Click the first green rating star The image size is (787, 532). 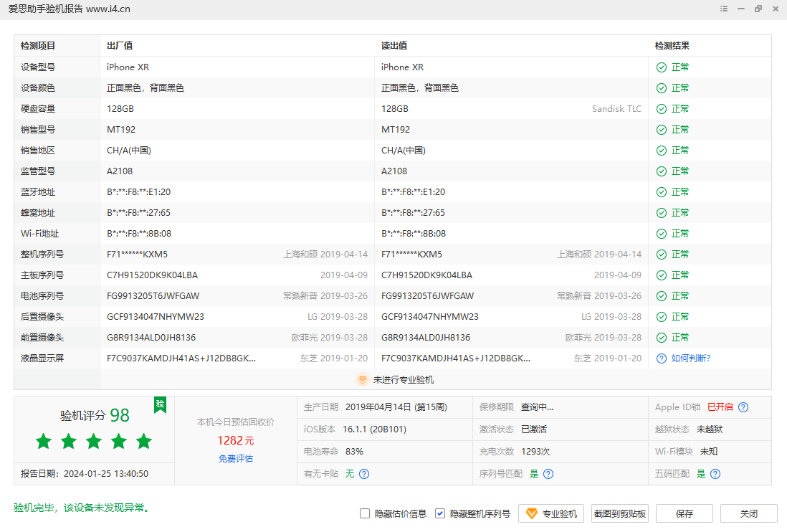[44, 441]
